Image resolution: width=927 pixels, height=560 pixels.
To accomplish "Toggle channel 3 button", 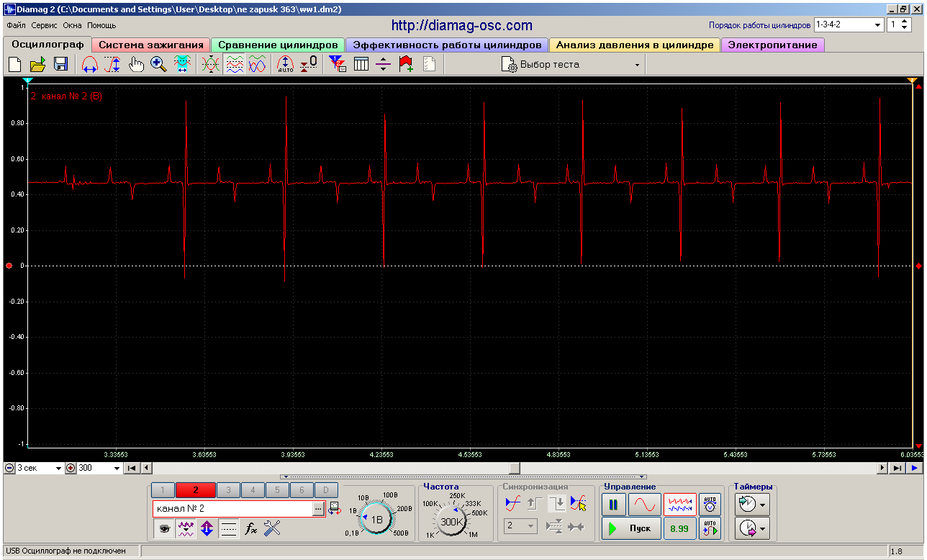I will point(228,490).
